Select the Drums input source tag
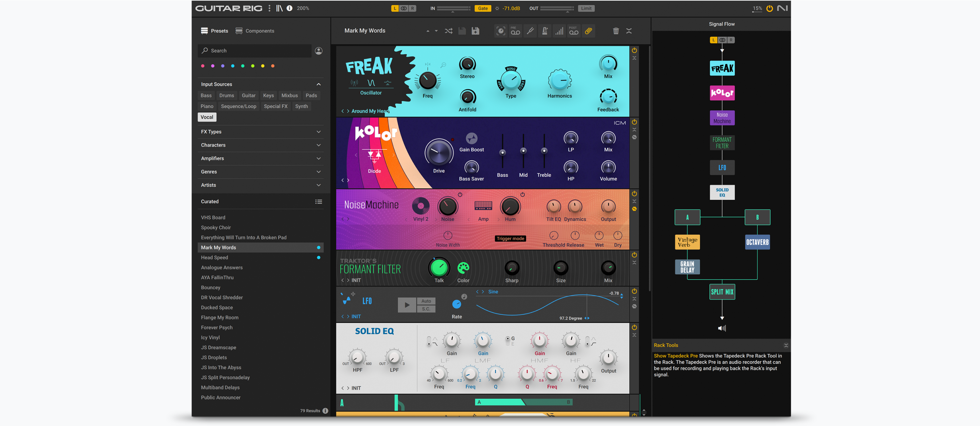980x426 pixels. 226,95
